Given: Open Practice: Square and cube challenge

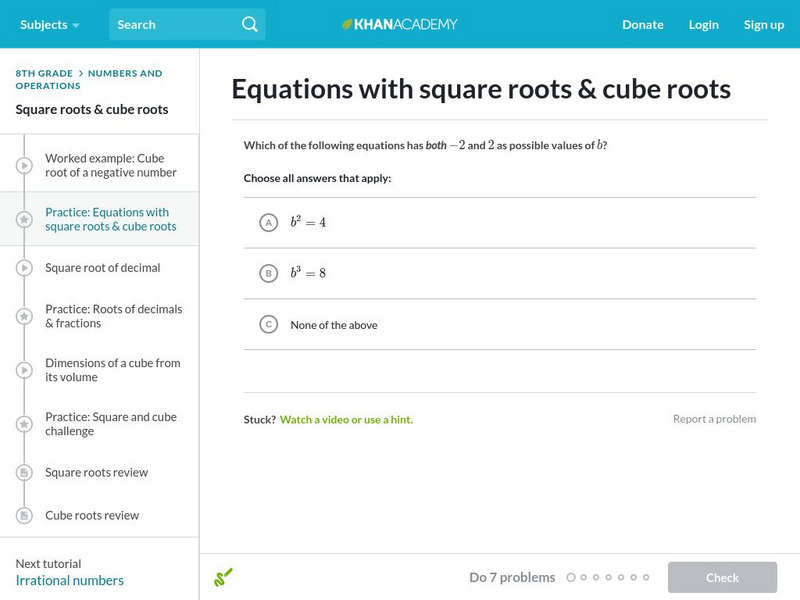Looking at the screenshot, I should [110, 424].
